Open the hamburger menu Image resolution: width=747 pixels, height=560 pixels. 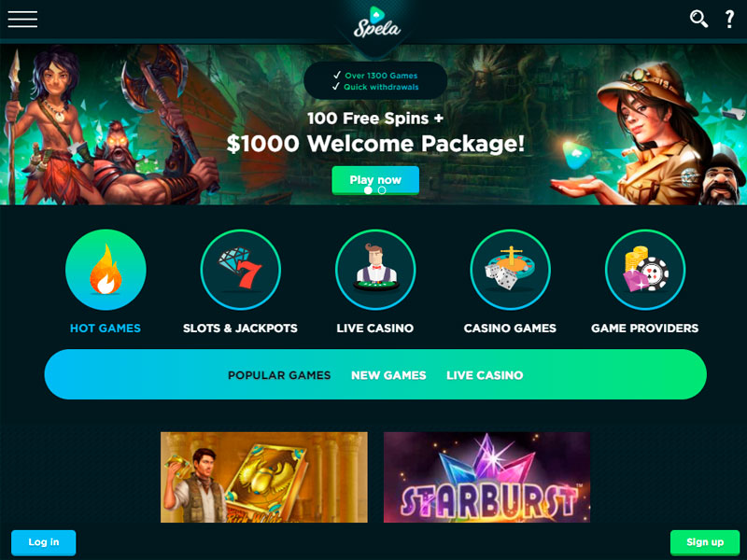tap(22, 20)
